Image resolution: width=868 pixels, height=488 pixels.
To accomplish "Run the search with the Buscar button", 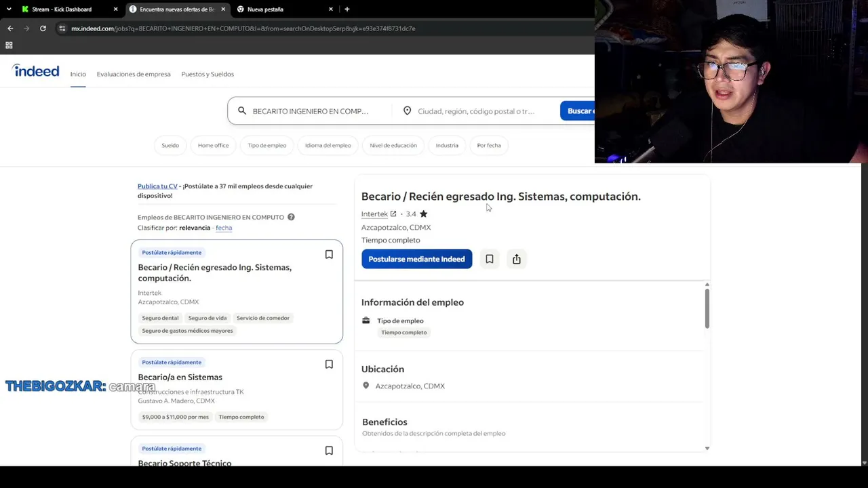I will [x=577, y=111].
